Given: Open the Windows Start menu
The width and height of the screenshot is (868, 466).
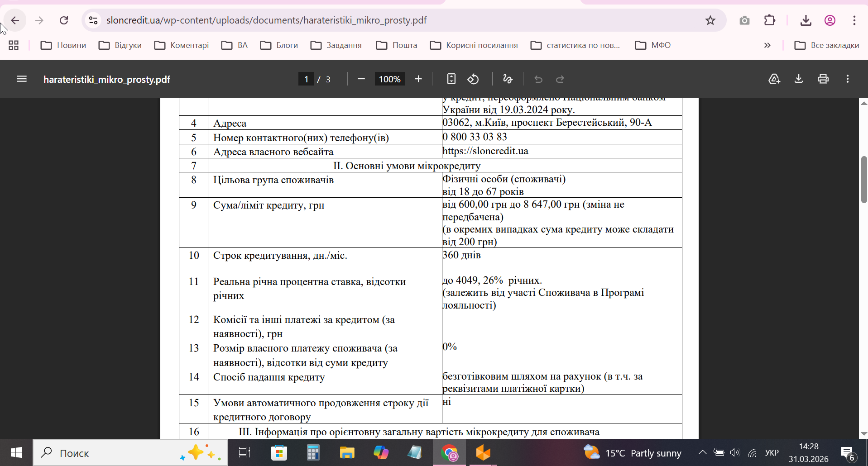Looking at the screenshot, I should click(16, 452).
